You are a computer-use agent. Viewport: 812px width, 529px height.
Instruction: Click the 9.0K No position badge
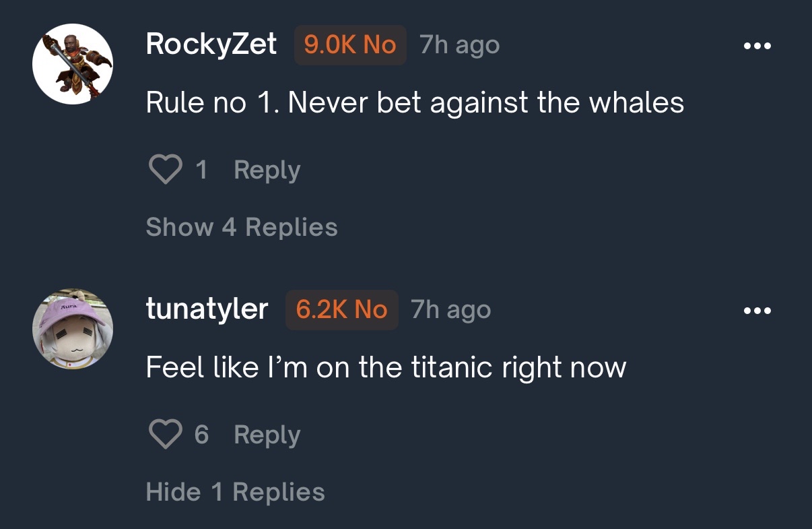[350, 45]
